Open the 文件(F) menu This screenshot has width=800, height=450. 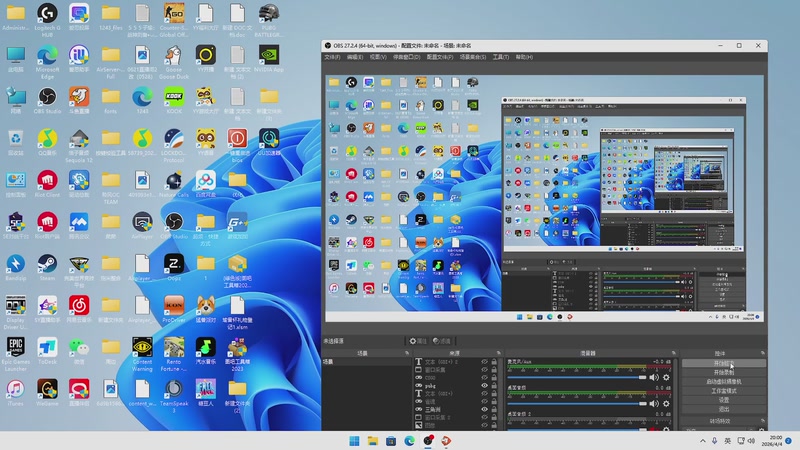[x=332, y=57]
